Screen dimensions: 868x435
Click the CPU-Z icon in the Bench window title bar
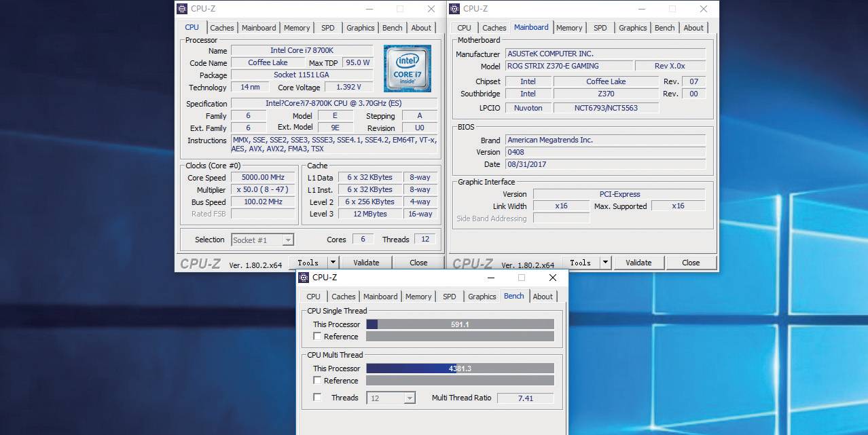[304, 278]
